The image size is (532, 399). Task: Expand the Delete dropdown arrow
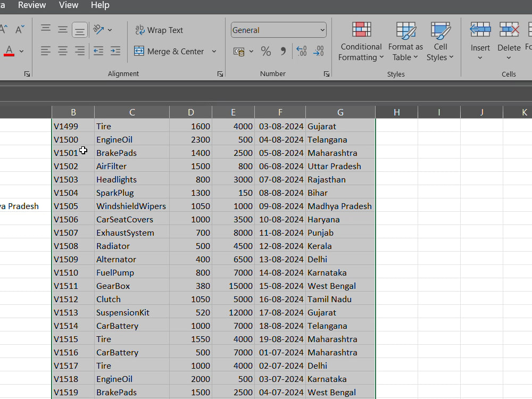tap(509, 57)
